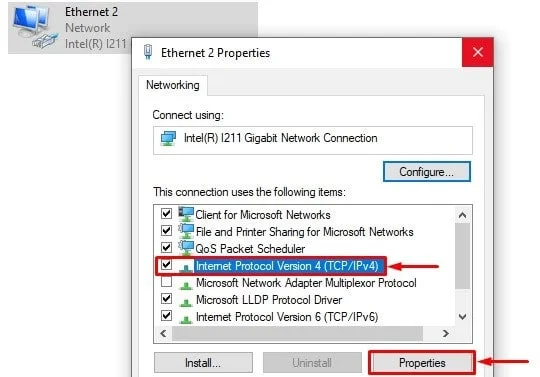The width and height of the screenshot is (540, 377).
Task: Uncheck Internet Protocol Version 4 checkbox
Action: [166, 265]
